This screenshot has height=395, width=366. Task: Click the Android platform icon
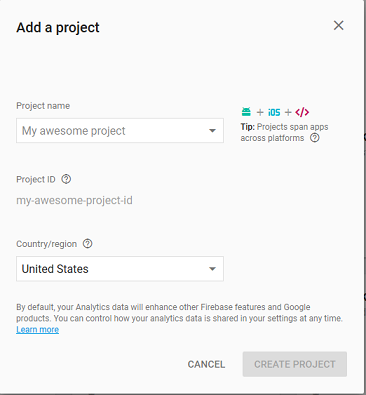pos(246,112)
